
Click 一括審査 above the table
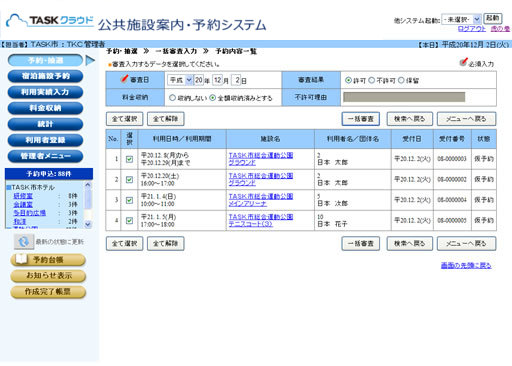click(x=361, y=119)
